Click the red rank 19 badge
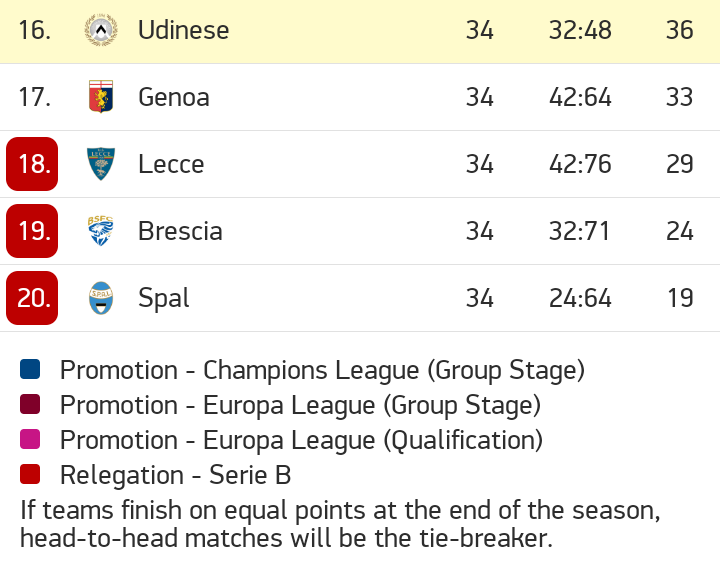This screenshot has width=720, height=568. tap(32, 231)
